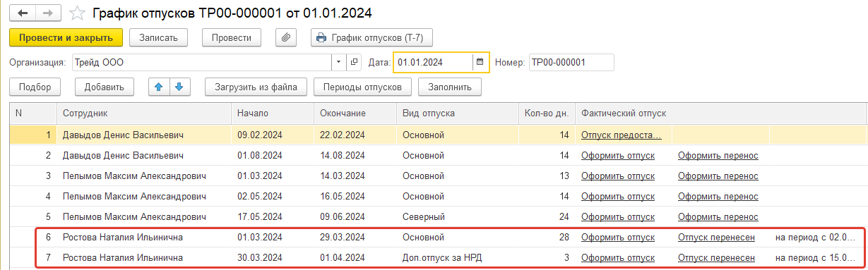Screen dimensions: 868x270
Task: Click the Провести button
Action: click(232, 37)
